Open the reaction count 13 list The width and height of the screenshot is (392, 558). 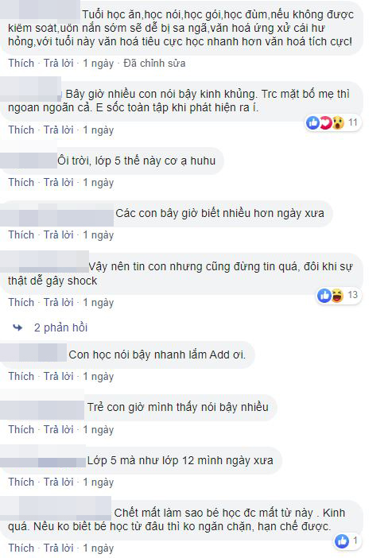click(x=352, y=295)
